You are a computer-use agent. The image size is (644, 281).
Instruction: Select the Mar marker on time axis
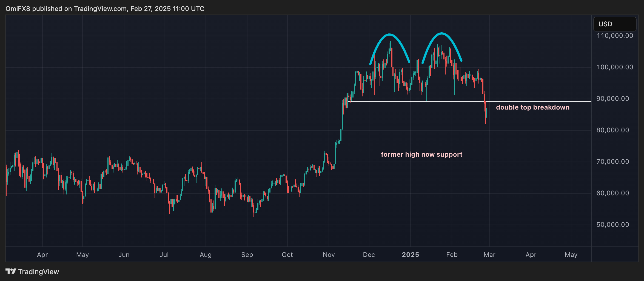coord(489,255)
